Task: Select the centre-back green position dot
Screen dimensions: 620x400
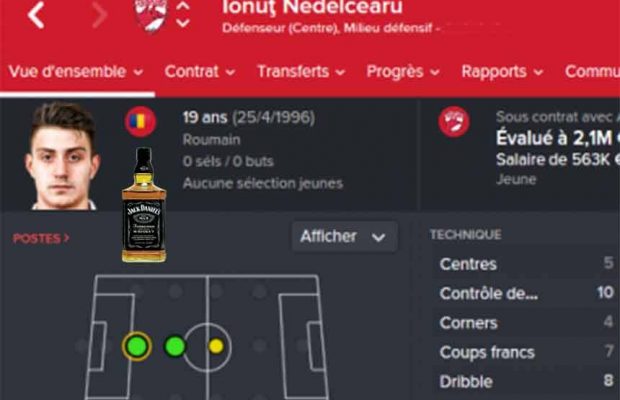Action: (x=137, y=346)
